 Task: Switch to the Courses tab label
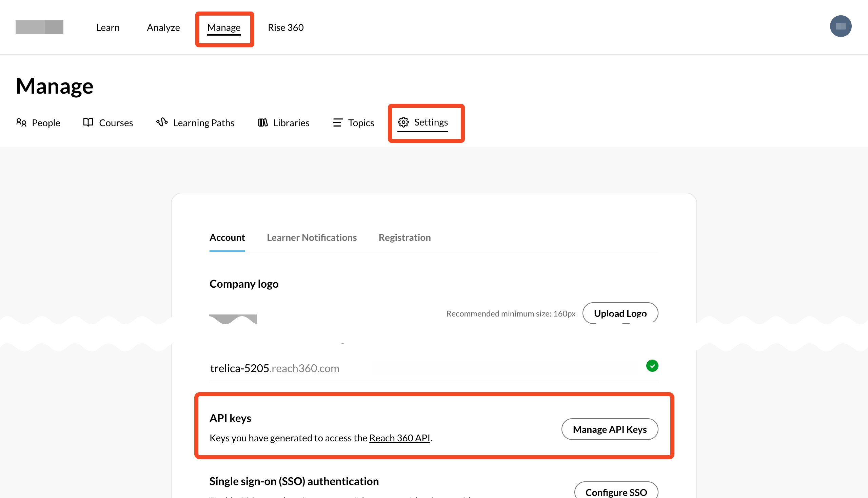click(x=116, y=123)
